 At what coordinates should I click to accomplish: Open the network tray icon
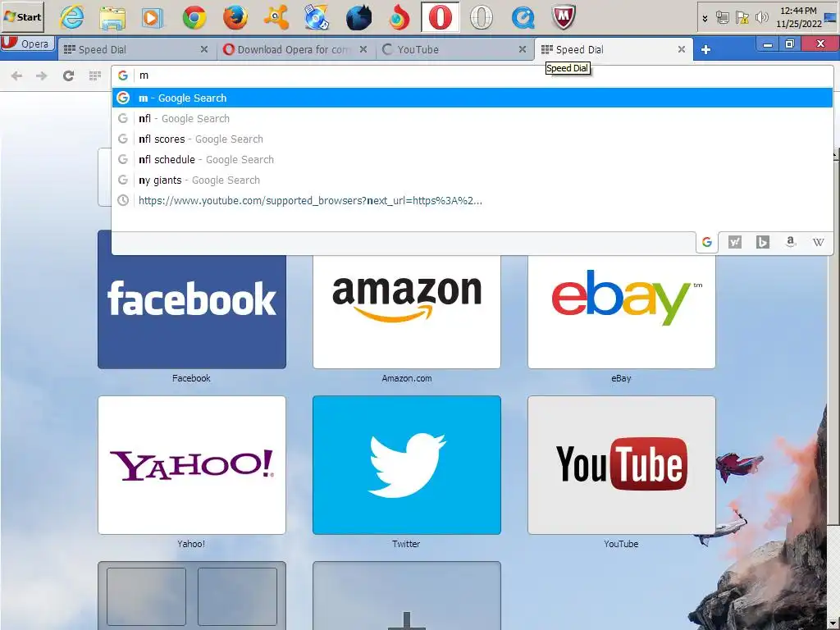pos(722,18)
